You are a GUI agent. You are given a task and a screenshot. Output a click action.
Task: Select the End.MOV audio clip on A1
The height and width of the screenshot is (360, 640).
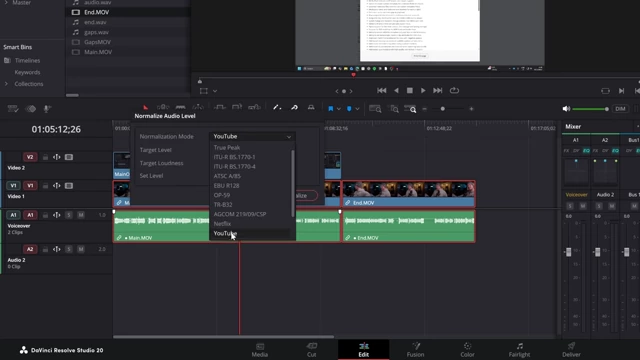click(x=409, y=227)
